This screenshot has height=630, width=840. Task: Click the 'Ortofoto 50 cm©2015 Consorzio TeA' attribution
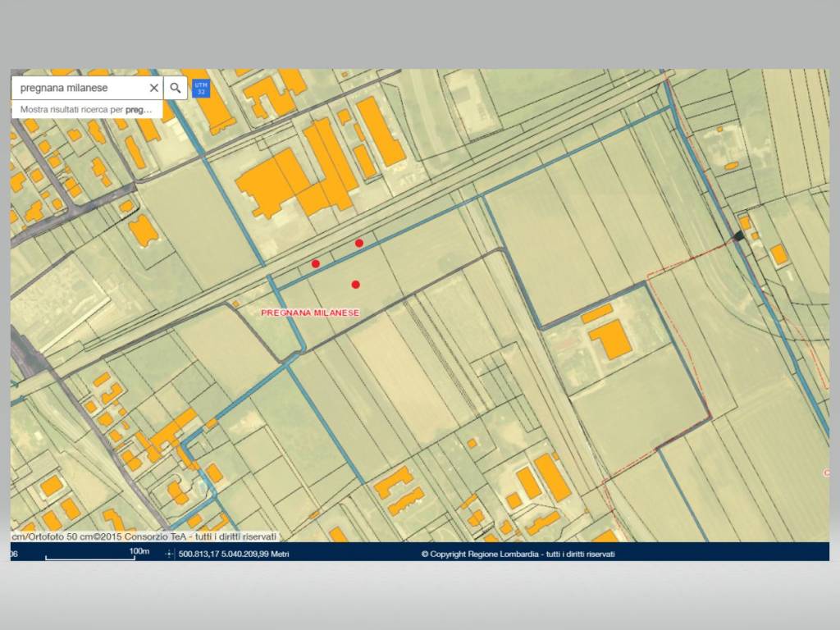point(144,536)
